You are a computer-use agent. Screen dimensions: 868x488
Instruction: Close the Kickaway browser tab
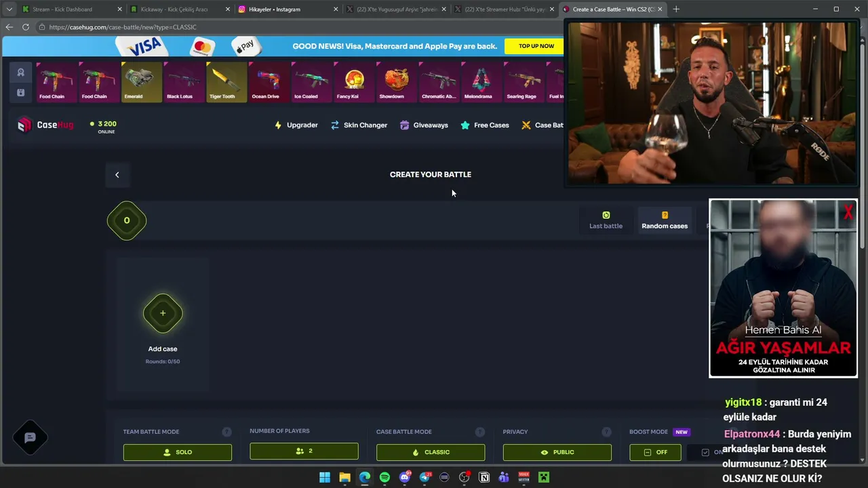pyautogui.click(x=228, y=9)
